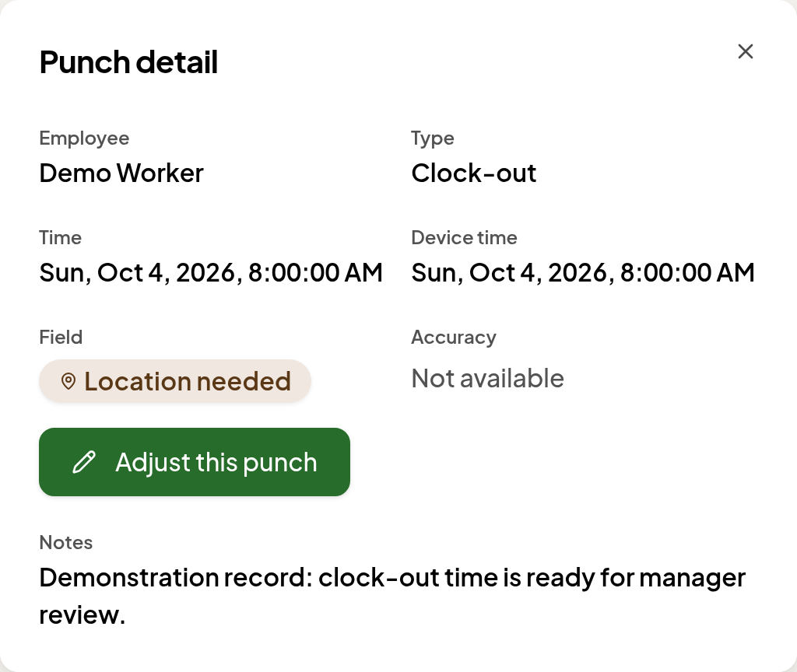Click the Punch detail heading
This screenshot has width=797, height=672.
[x=128, y=62]
